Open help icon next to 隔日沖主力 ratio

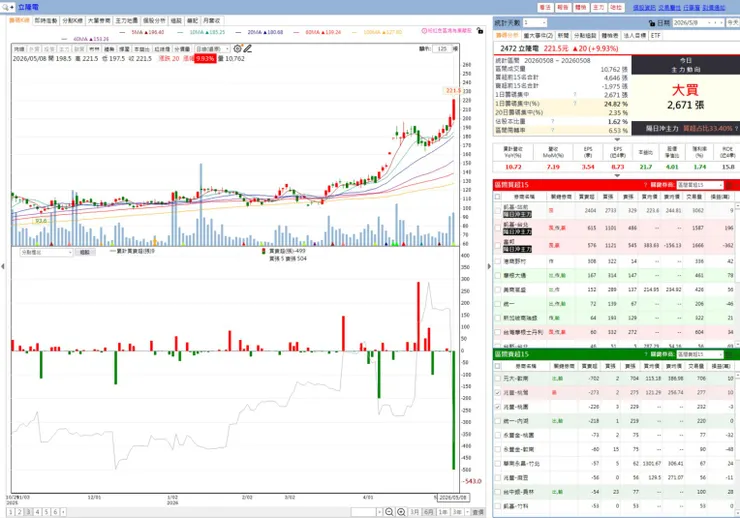737,128
